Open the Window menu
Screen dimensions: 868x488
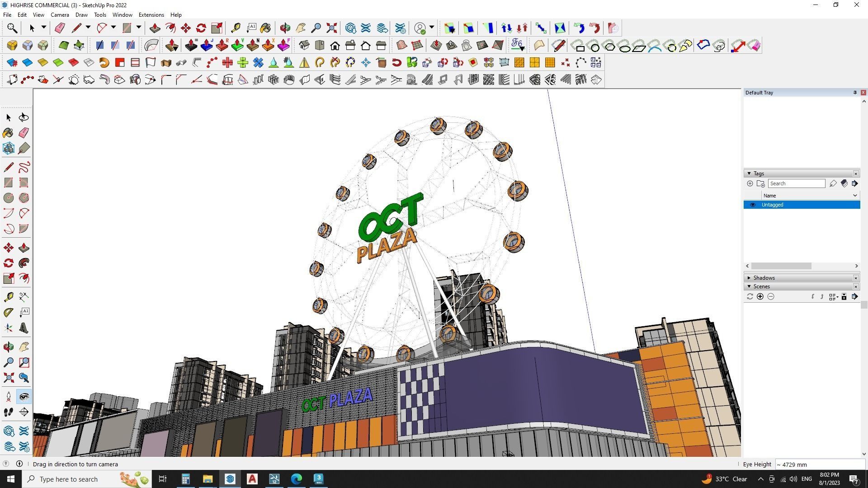tap(122, 15)
